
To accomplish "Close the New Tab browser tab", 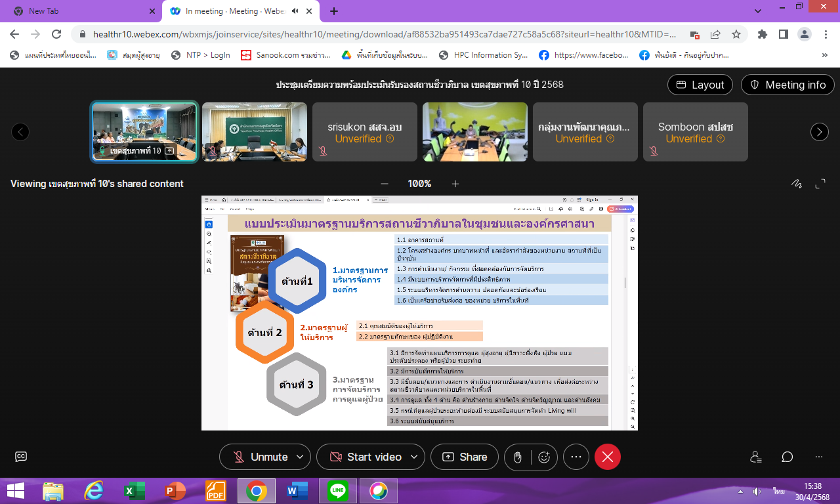I will pyautogui.click(x=152, y=11).
